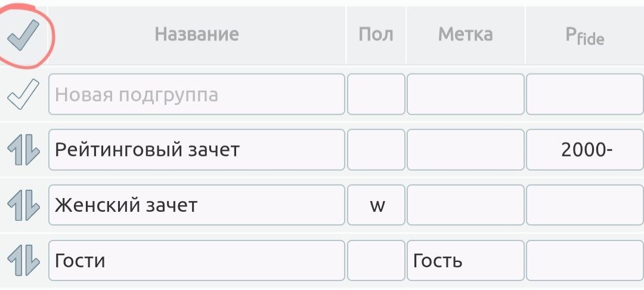Viewport: 644px width, 290px height.
Task: Click the empty Пол field in Гости row
Action: (376, 261)
